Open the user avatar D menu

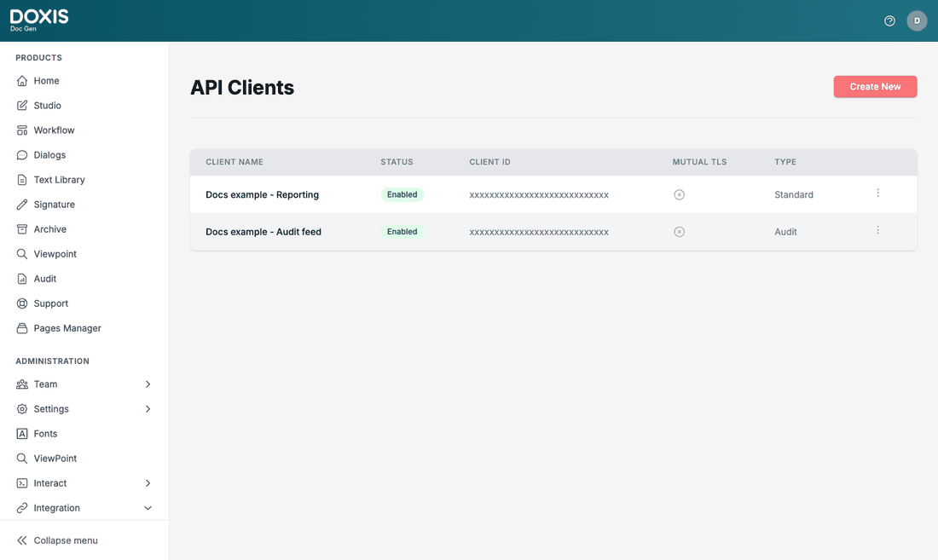coord(917,21)
